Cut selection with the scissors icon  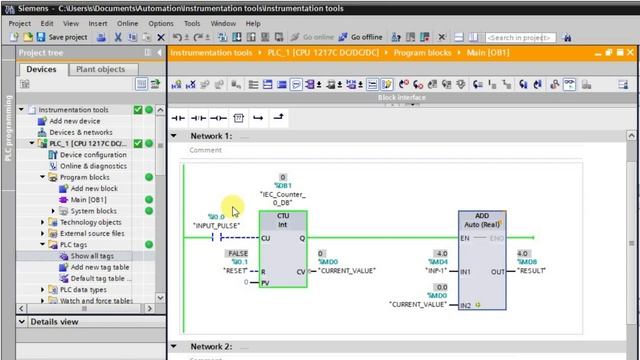[x=118, y=38]
